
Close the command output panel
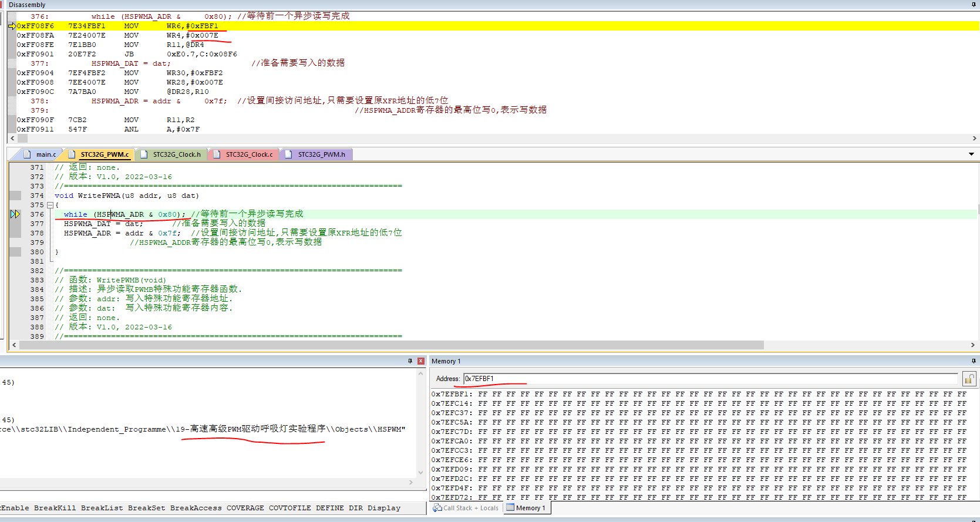click(421, 361)
